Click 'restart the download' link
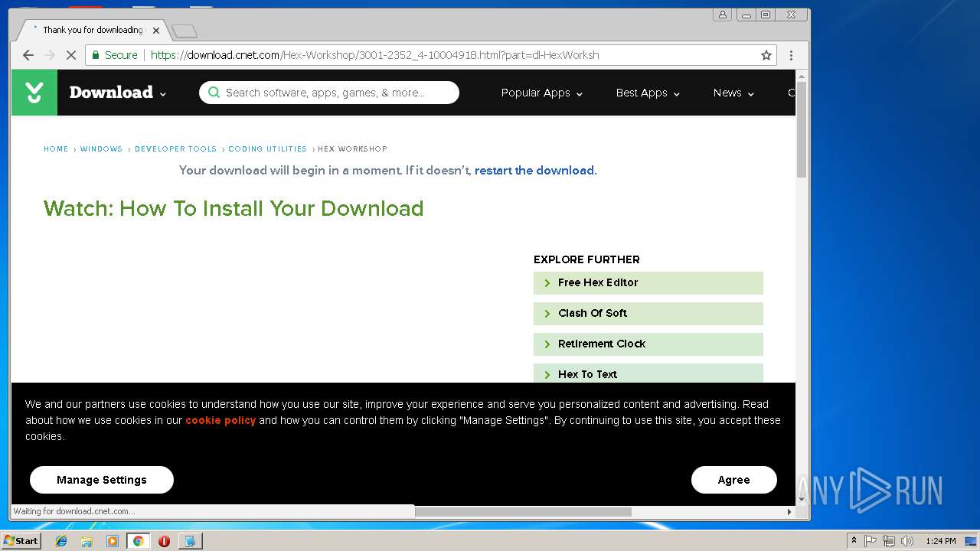The height and width of the screenshot is (551, 980). tap(534, 171)
